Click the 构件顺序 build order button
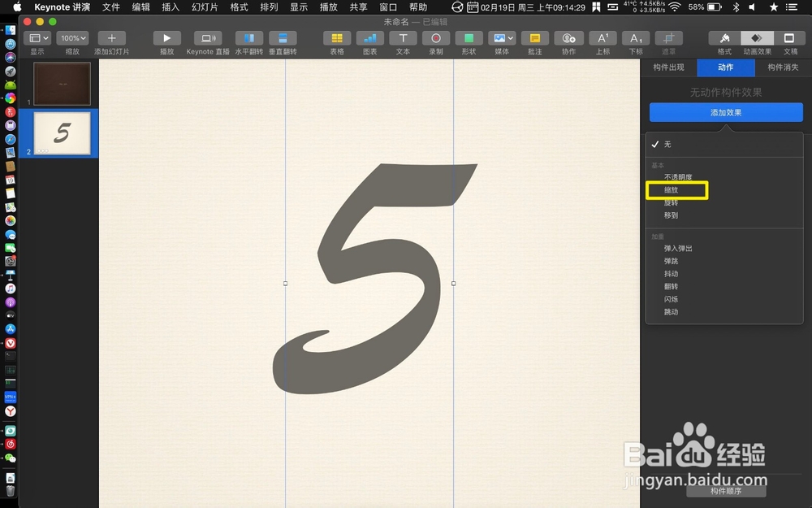812x508 pixels. (x=726, y=491)
